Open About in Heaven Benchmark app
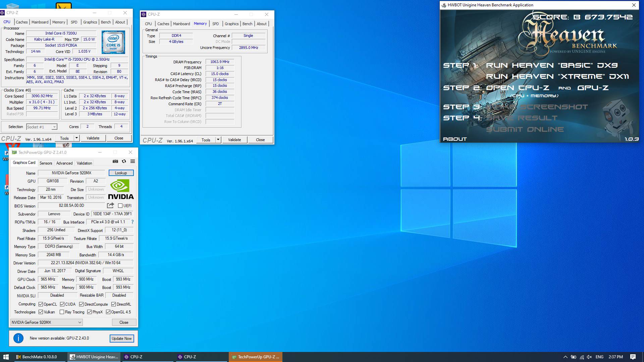 pyautogui.click(x=455, y=139)
